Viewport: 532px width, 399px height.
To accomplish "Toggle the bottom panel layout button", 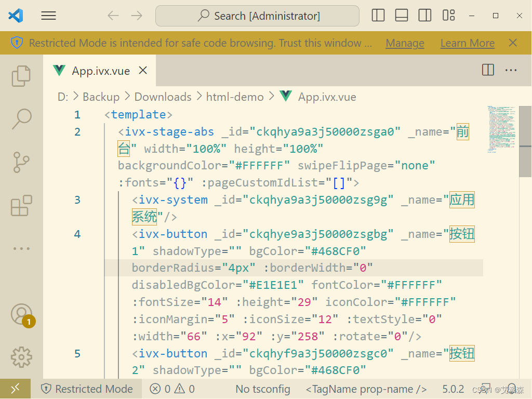I will coord(402,16).
